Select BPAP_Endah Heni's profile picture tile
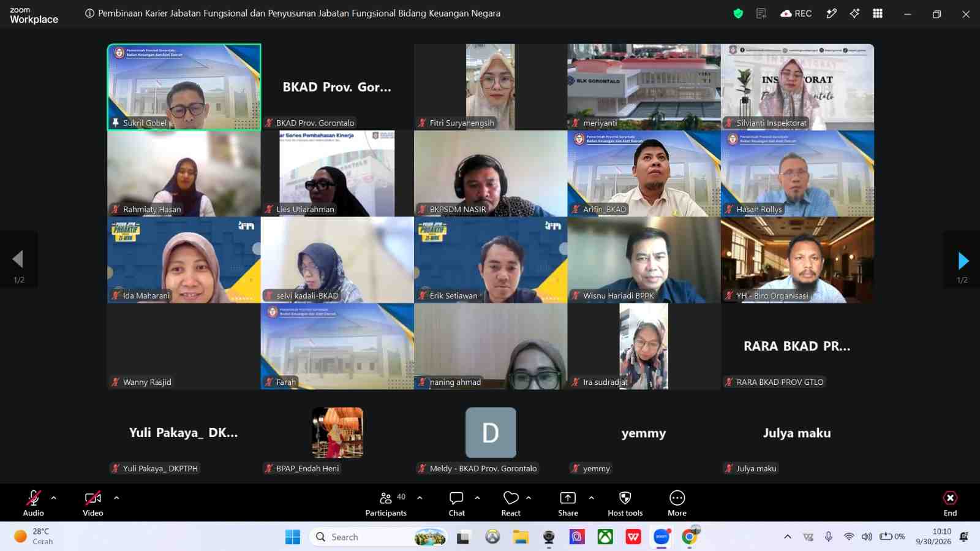 (337, 433)
